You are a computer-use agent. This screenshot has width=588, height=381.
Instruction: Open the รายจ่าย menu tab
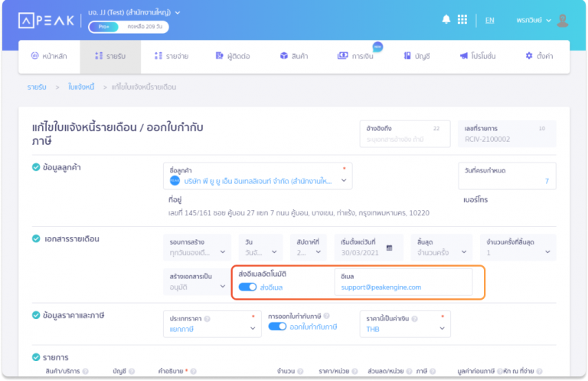click(x=171, y=56)
